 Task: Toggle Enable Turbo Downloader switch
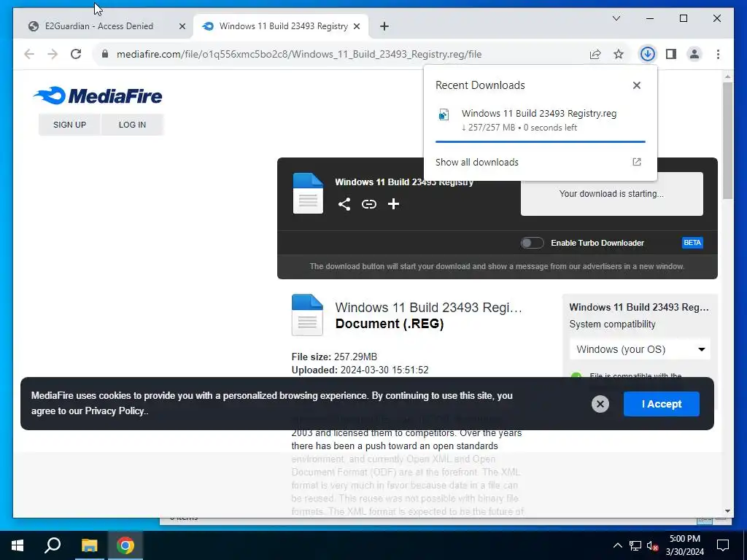click(532, 243)
